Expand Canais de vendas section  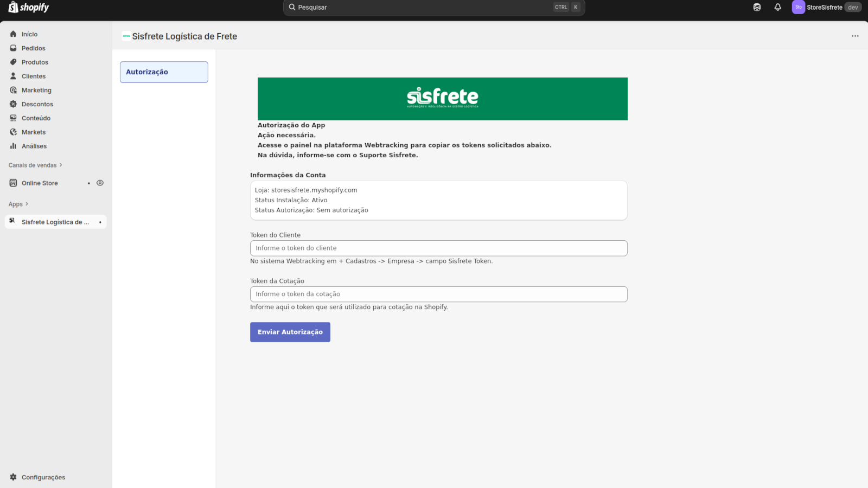35,165
